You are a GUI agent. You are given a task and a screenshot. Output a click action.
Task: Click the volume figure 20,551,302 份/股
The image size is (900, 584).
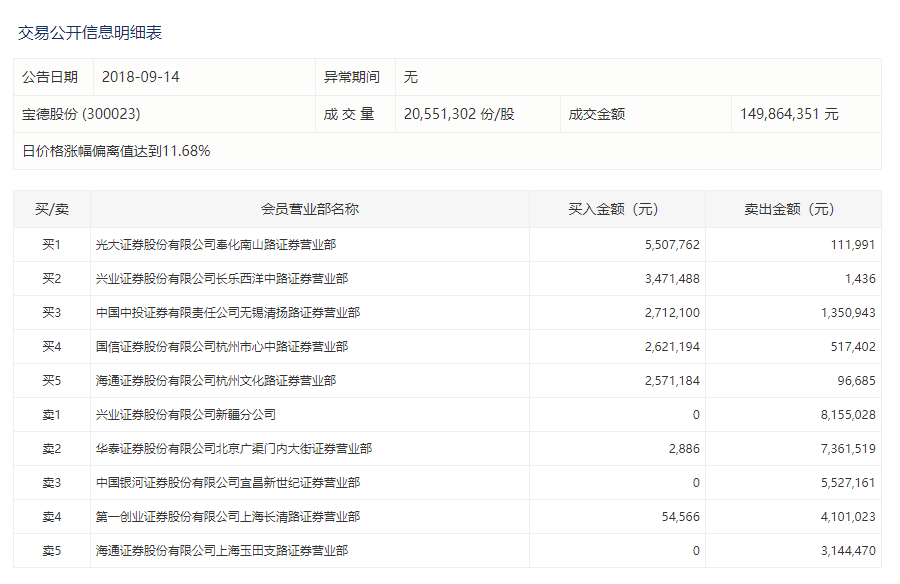click(x=459, y=115)
